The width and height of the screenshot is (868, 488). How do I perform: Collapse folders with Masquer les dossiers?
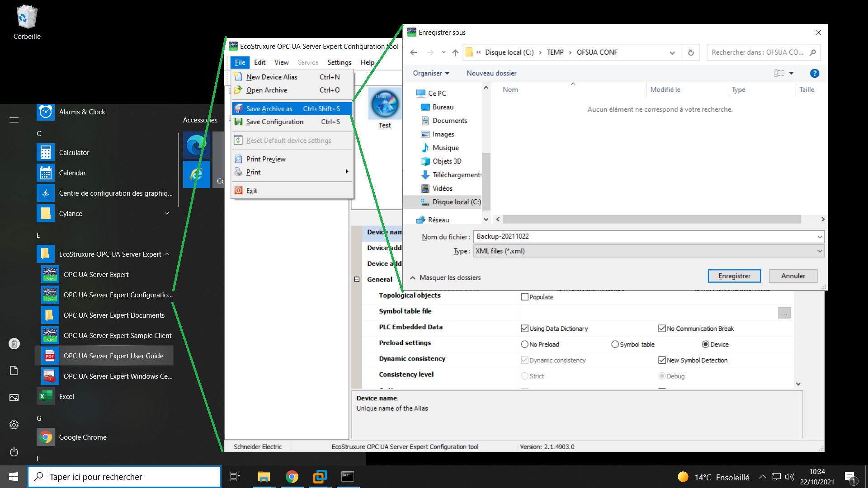coord(445,277)
